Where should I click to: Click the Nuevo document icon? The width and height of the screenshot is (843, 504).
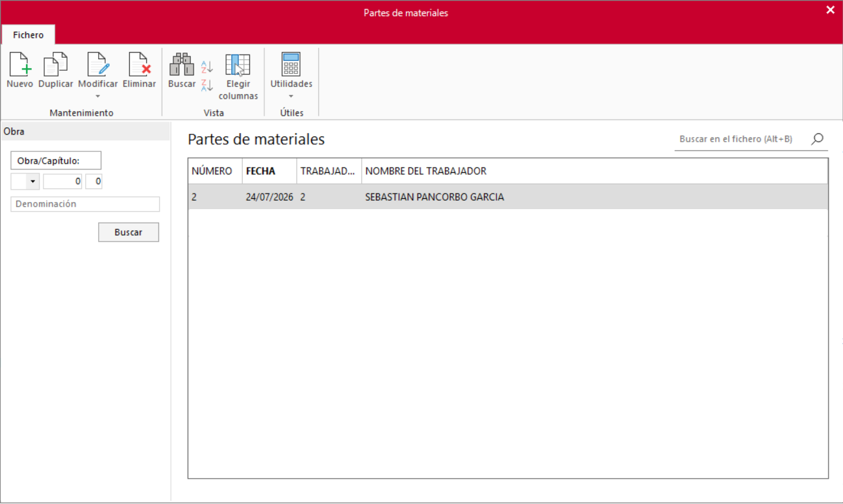coord(19,65)
